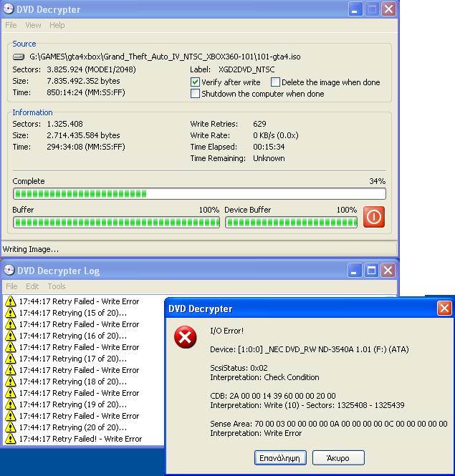Click warning icon beside 'Retrying (16 of 20)'
The width and height of the screenshot is (455, 476).
click(x=10, y=336)
